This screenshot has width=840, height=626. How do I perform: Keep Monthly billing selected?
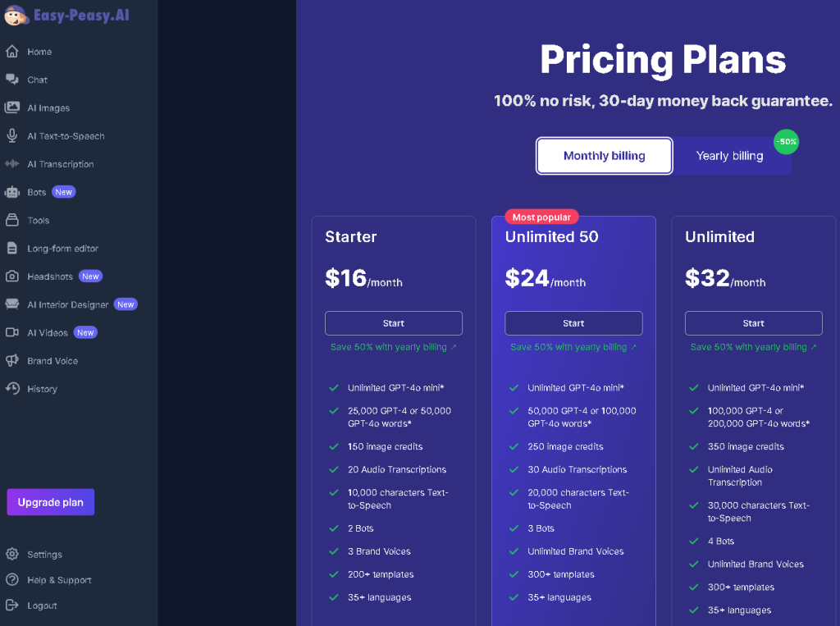(604, 155)
